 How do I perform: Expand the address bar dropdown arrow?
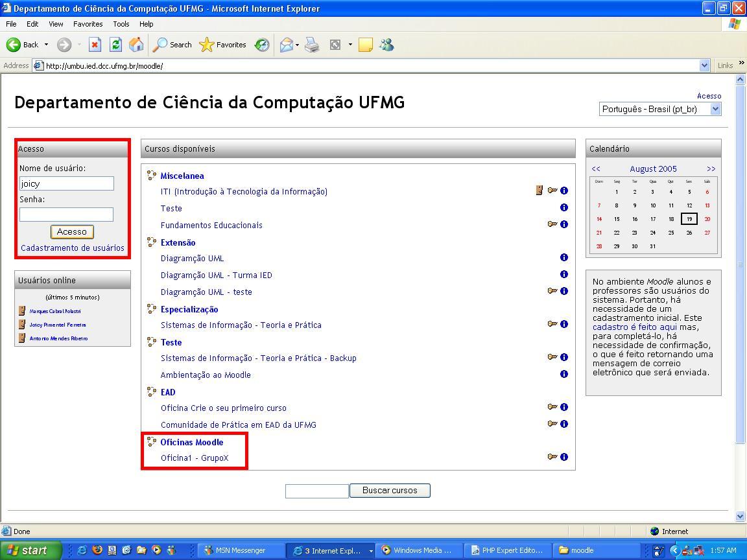[705, 65]
